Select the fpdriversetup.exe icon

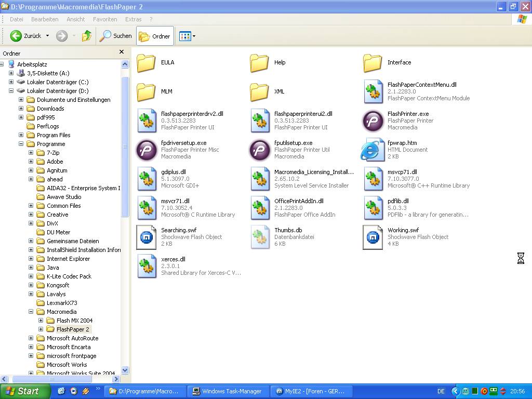pyautogui.click(x=146, y=150)
